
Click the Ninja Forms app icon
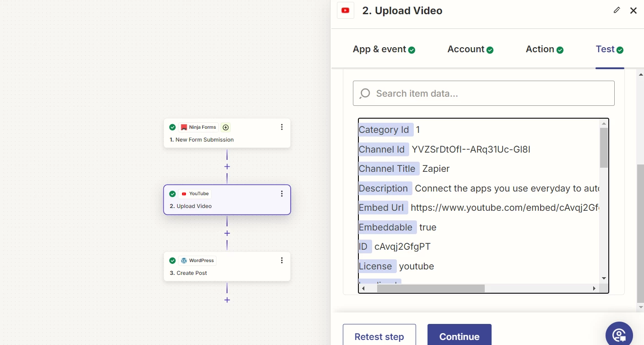(x=184, y=127)
